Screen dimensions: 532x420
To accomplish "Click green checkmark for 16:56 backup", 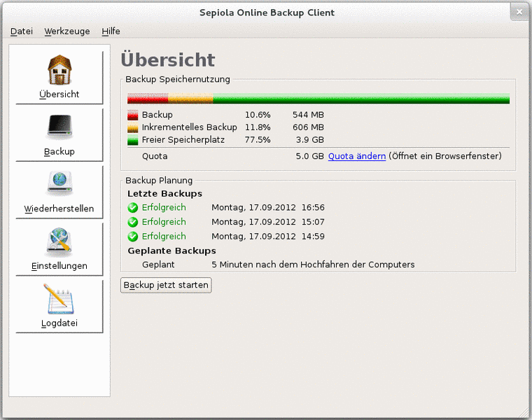I will [x=133, y=208].
